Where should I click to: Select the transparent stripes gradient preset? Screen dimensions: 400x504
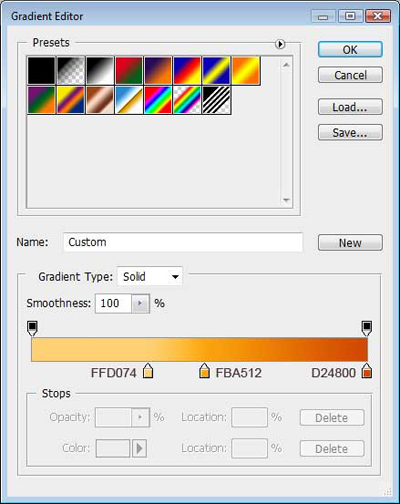[216, 100]
